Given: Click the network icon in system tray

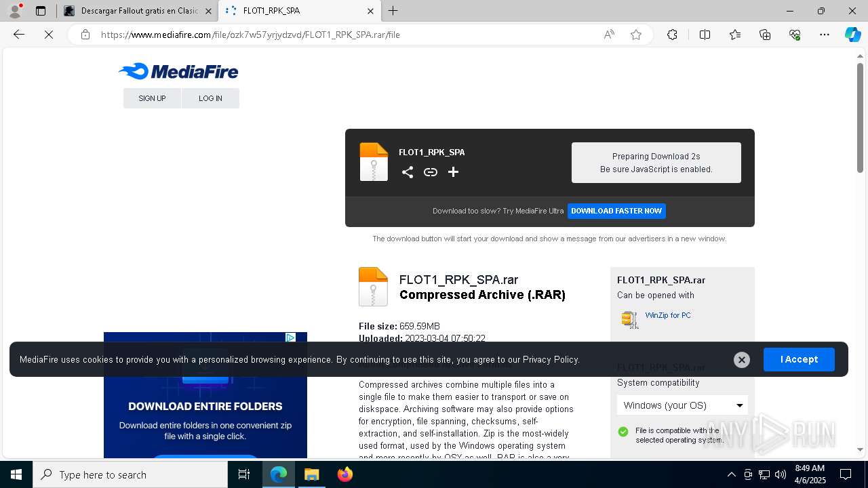Looking at the screenshot, I should coord(764,474).
